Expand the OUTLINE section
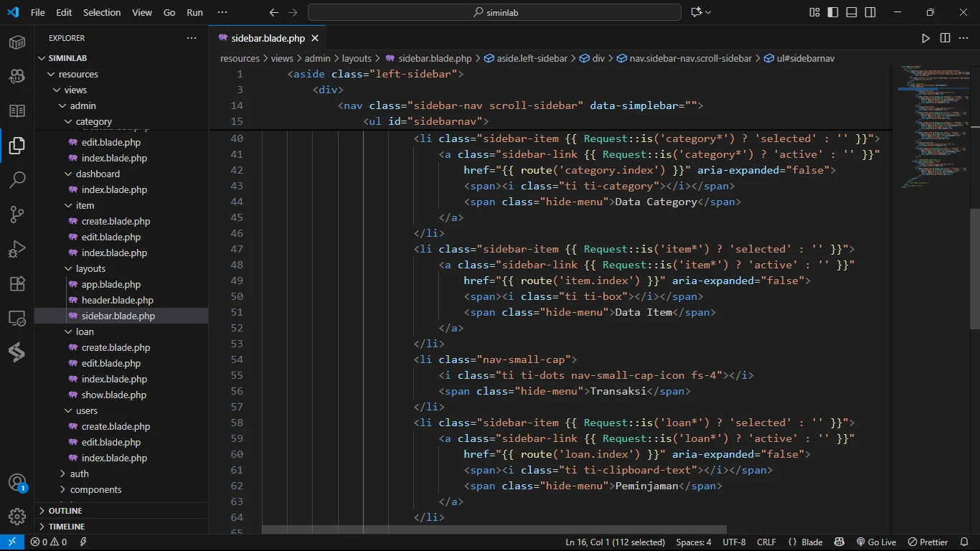The height and width of the screenshot is (551, 980). coord(65,511)
